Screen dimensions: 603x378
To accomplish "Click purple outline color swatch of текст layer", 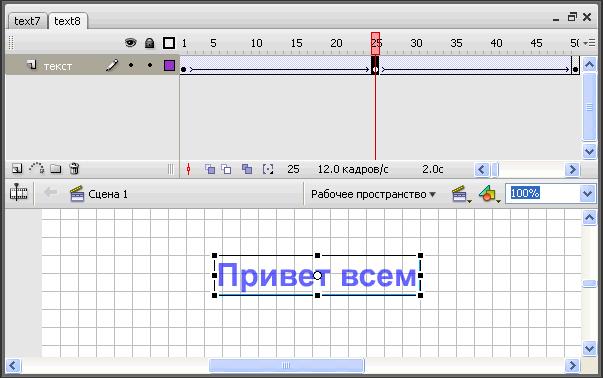I will [169, 65].
